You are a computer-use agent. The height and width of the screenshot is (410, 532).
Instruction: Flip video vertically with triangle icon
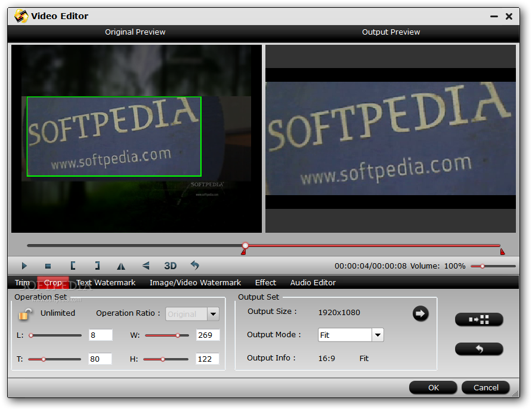(146, 266)
